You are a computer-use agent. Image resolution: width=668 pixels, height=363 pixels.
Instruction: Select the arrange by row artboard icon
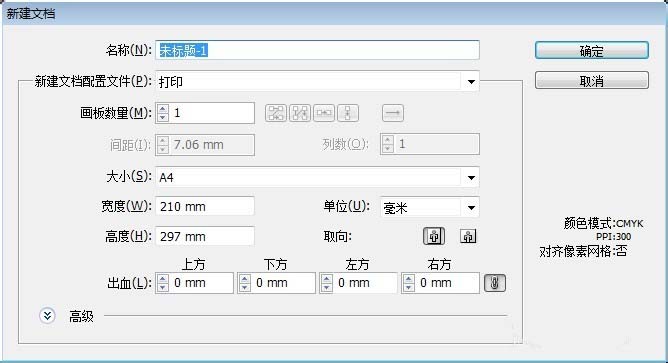(x=324, y=113)
